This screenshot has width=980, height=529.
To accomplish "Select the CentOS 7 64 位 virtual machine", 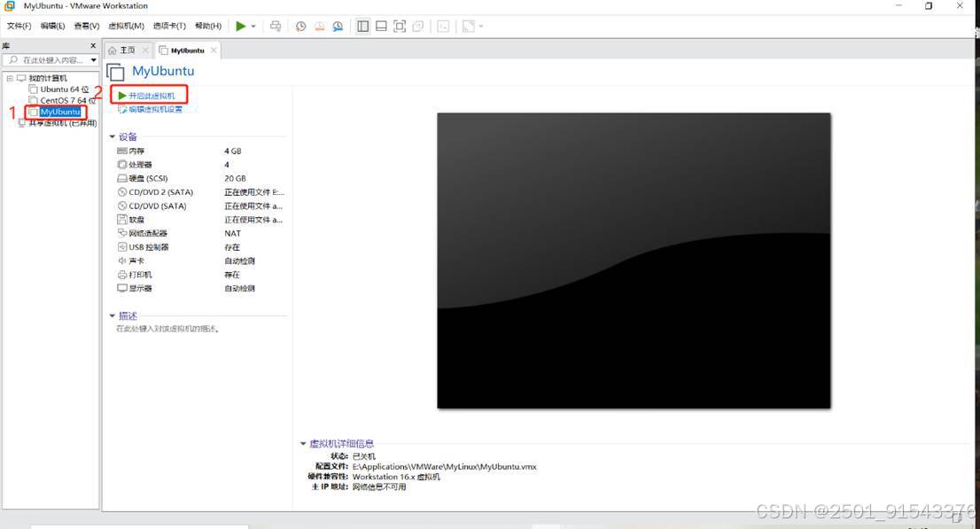I will coord(67,101).
